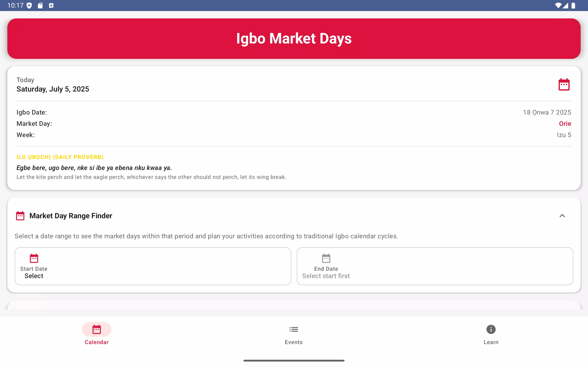The image size is (588, 368).
Task: Select the End Date field
Action: [435, 266]
